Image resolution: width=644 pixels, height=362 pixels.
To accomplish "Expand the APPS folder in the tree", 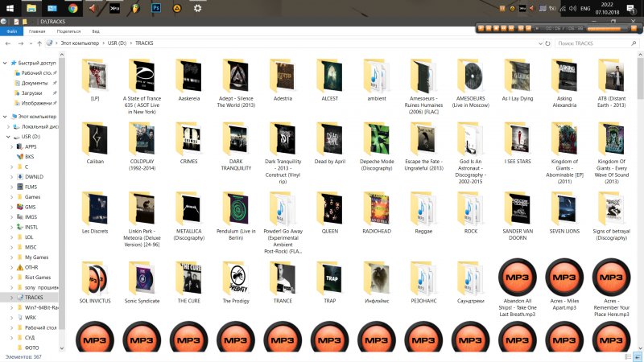I will pyautogui.click(x=11, y=146).
